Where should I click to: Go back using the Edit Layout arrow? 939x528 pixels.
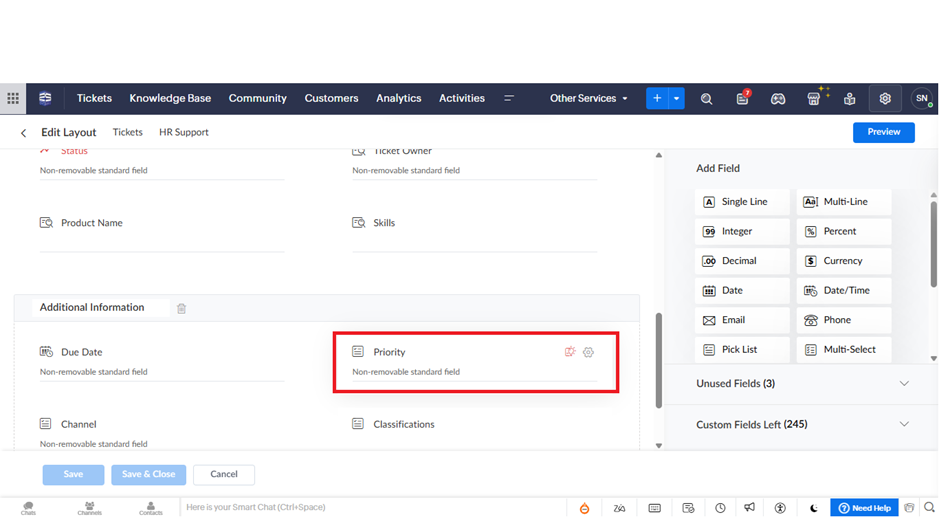(x=24, y=133)
